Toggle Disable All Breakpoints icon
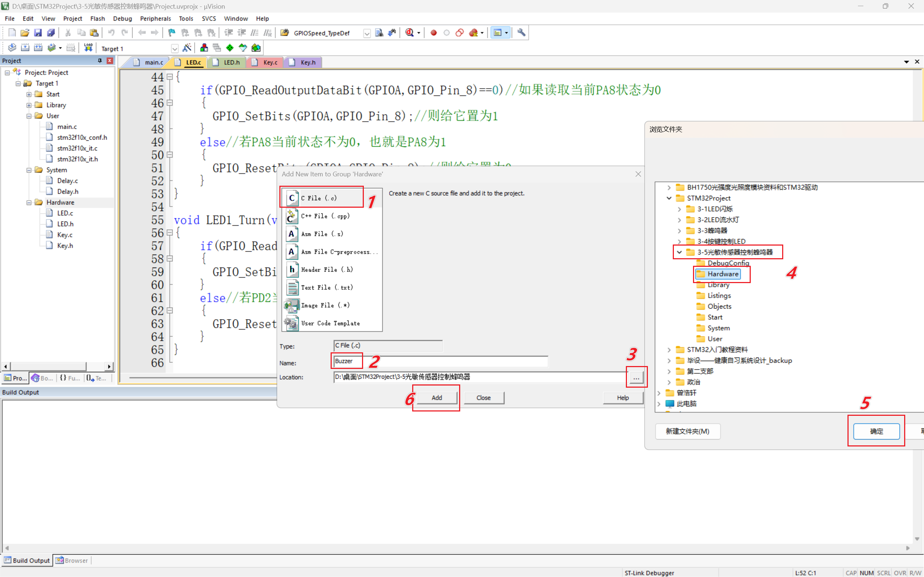 [459, 33]
